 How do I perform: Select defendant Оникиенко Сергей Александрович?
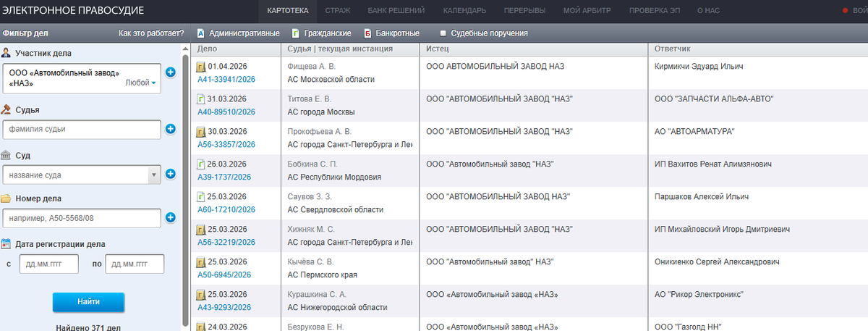coord(716,262)
